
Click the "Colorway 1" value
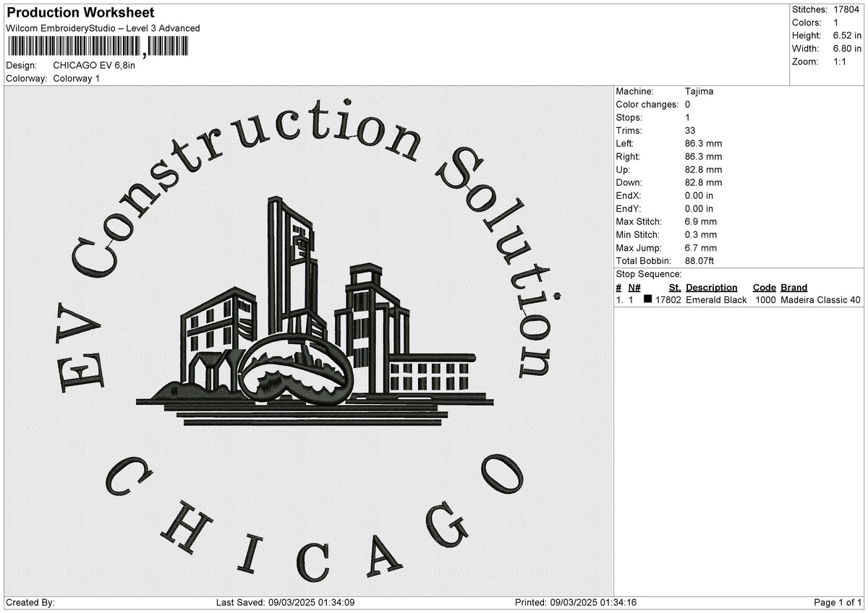77,78
